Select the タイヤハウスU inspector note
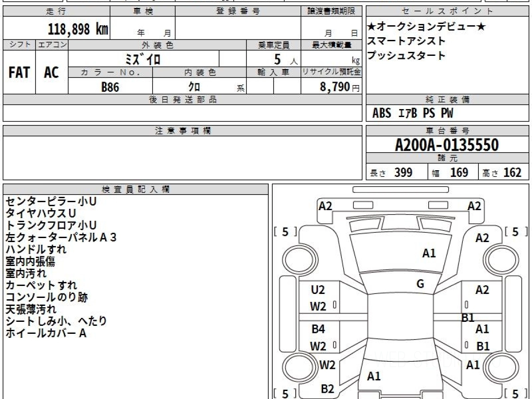This screenshot has height=399, width=532. (41, 213)
